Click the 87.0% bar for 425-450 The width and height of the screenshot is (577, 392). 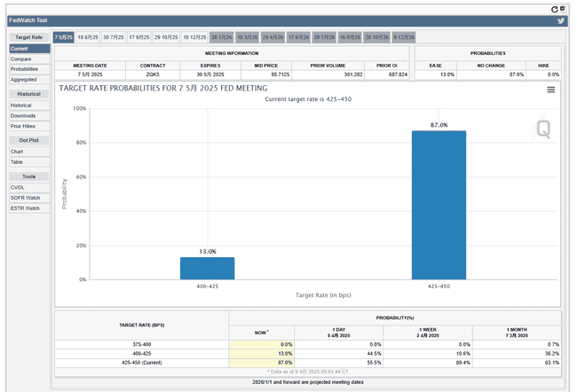pyautogui.click(x=439, y=205)
